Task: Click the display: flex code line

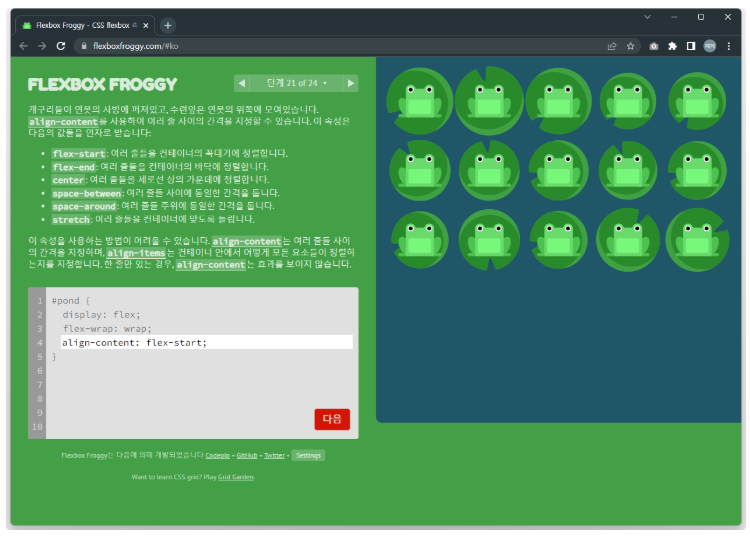Action: coord(101,315)
